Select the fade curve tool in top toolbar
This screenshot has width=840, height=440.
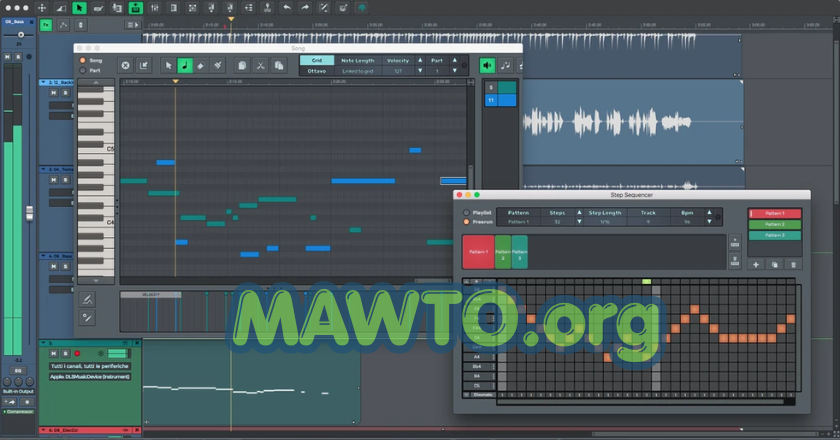coord(61,8)
